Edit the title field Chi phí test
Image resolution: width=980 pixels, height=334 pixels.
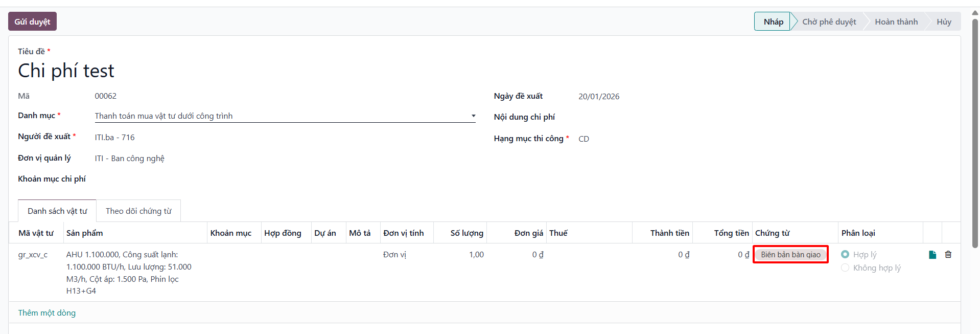[66, 71]
